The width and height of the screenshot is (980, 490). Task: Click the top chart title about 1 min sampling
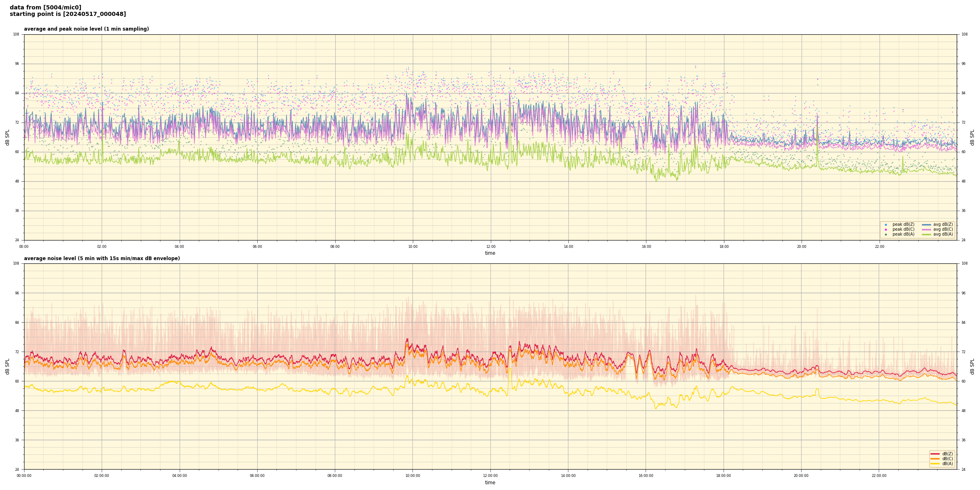coord(86,29)
